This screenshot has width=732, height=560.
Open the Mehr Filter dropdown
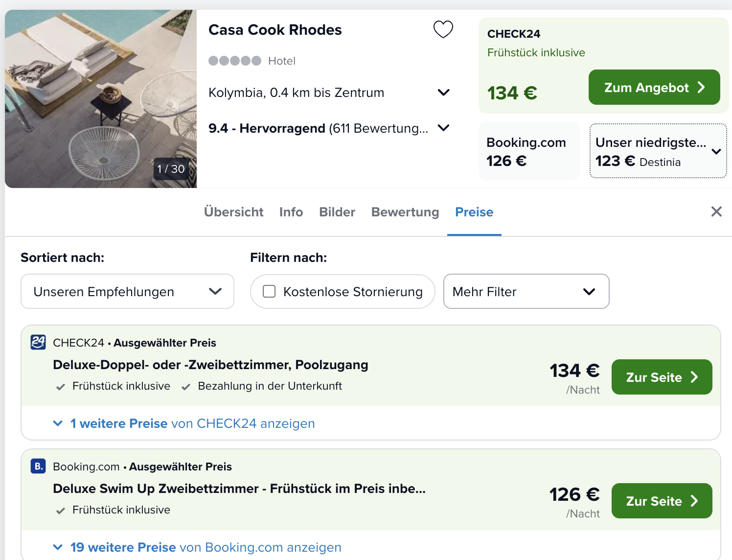pyautogui.click(x=526, y=291)
